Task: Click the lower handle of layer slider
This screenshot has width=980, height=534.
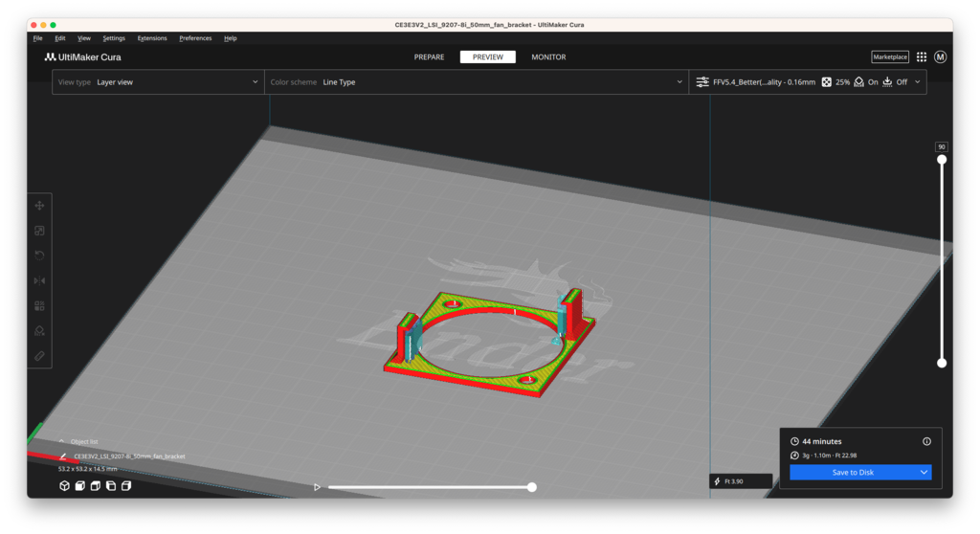Action: coord(942,363)
